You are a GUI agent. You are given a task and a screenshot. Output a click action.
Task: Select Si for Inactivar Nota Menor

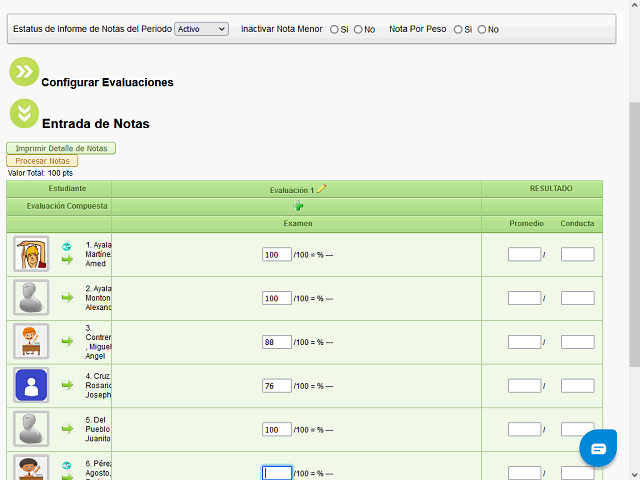[x=334, y=29]
